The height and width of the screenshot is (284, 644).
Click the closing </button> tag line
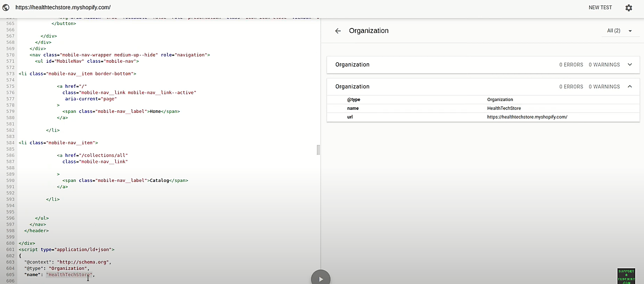(x=63, y=24)
